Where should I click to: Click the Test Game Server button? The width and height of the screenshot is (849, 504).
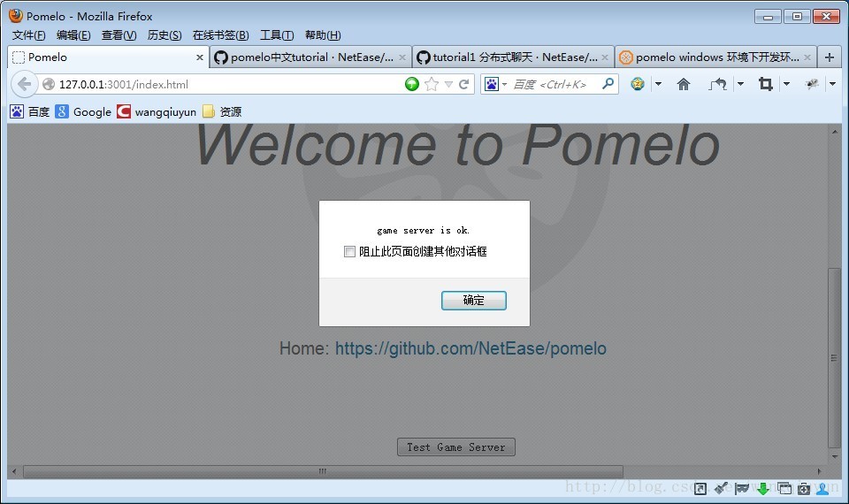pyautogui.click(x=456, y=447)
